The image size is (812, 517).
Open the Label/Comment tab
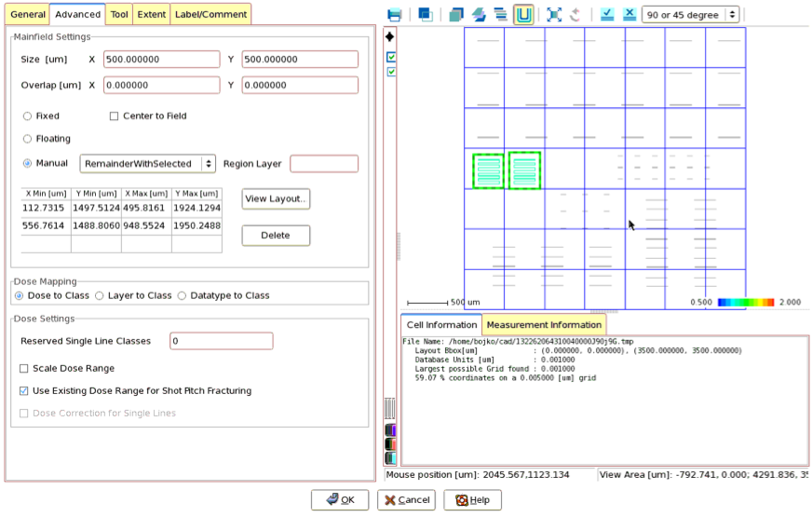[x=210, y=15]
